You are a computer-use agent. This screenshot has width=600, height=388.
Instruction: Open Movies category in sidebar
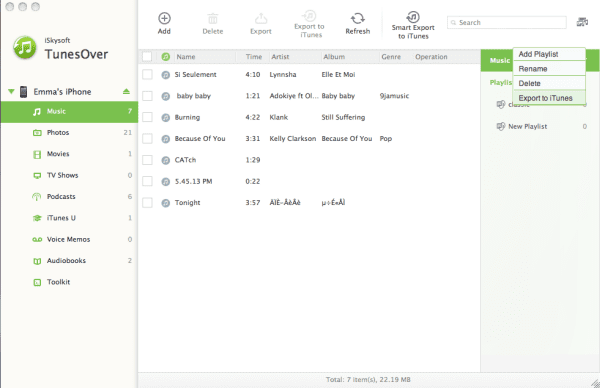[69, 154]
